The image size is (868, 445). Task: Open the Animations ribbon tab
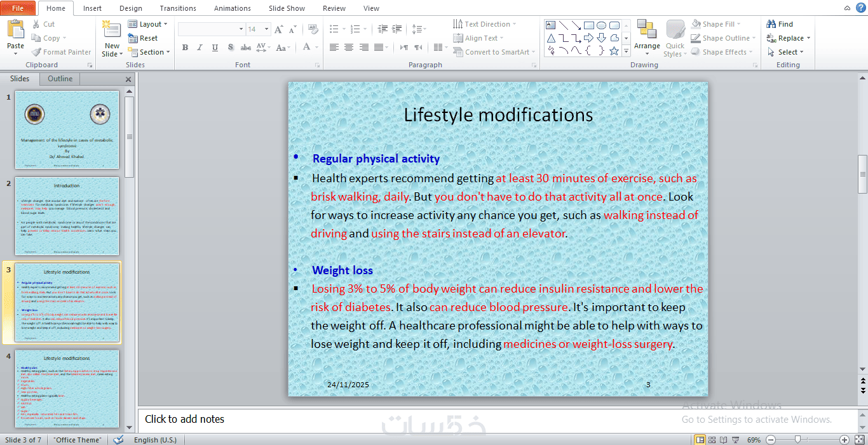(233, 8)
